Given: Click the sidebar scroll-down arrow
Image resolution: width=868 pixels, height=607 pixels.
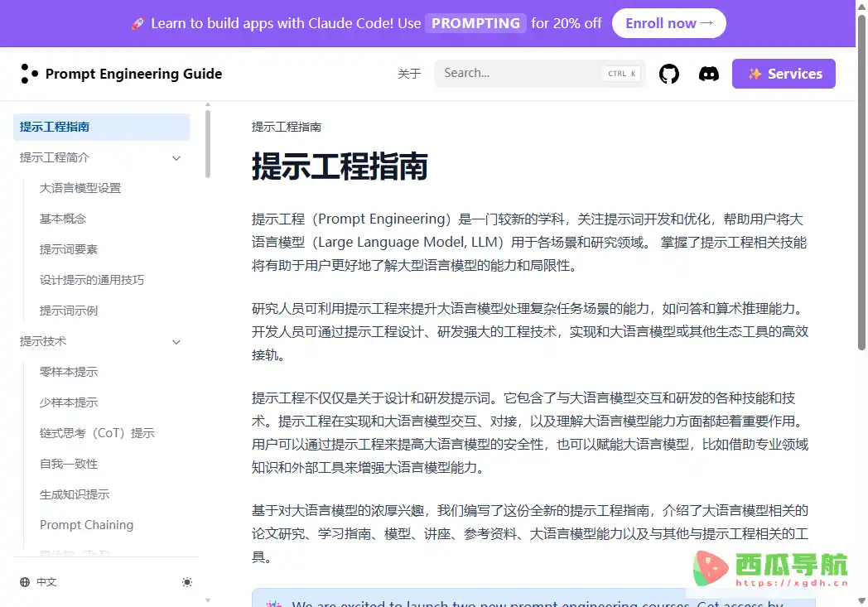Looking at the screenshot, I should pos(208,600).
